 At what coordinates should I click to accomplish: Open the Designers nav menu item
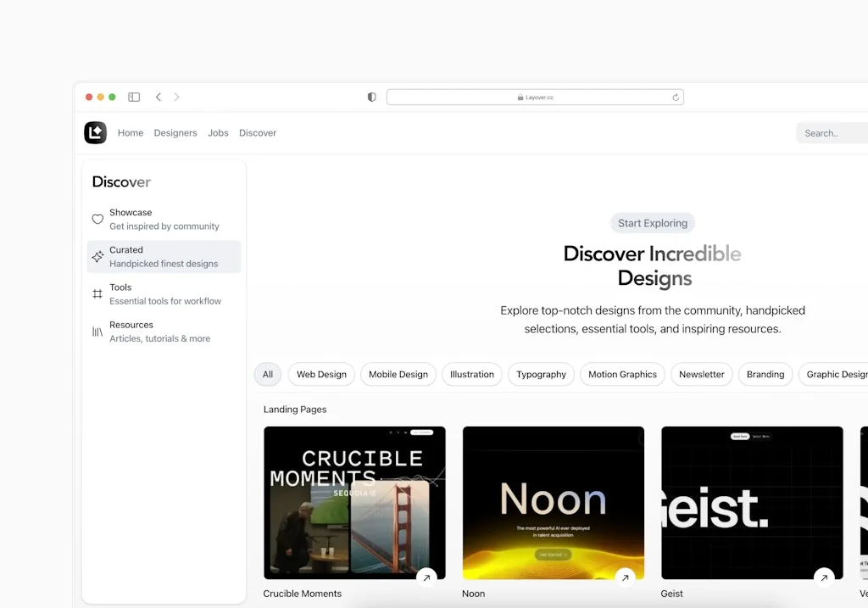tap(175, 133)
